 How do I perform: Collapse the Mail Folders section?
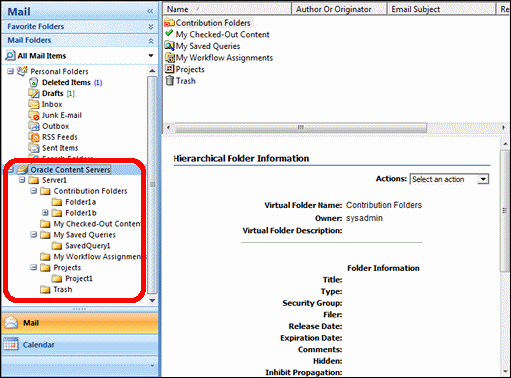tap(151, 41)
